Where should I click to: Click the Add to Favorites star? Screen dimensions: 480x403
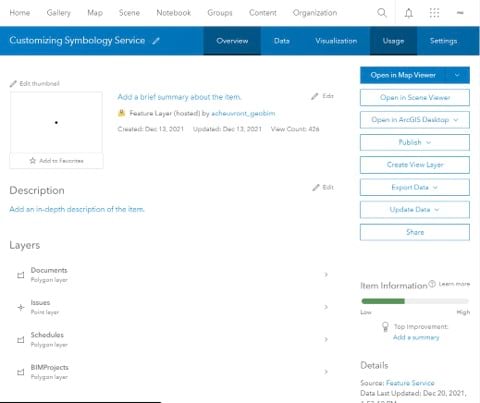pos(33,161)
